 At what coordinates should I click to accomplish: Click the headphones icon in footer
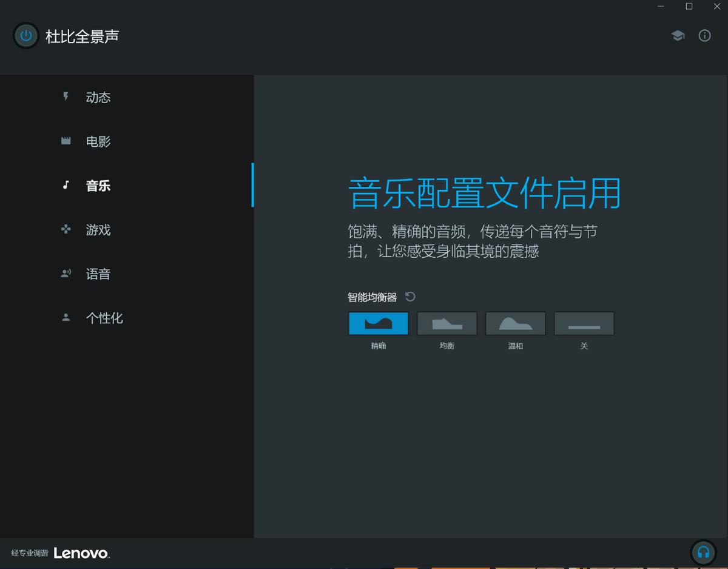click(x=703, y=553)
